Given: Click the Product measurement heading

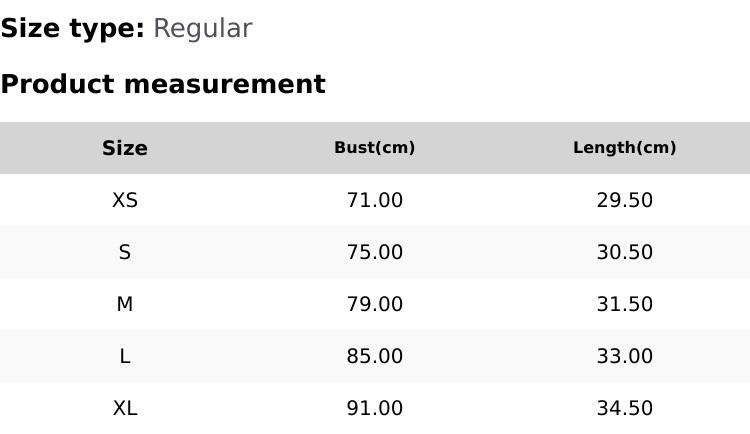Looking at the screenshot, I should tap(163, 84).
